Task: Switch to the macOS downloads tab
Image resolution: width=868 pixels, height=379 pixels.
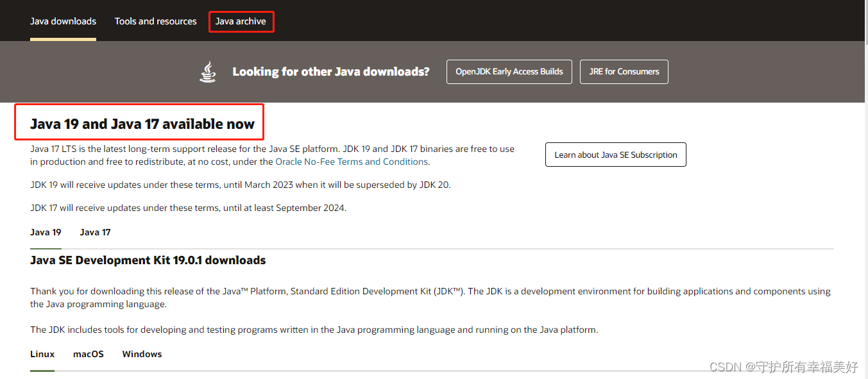Action: click(88, 353)
